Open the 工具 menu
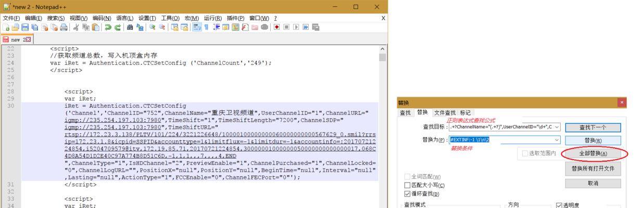The width and height of the screenshot is (644, 208). coord(170,18)
